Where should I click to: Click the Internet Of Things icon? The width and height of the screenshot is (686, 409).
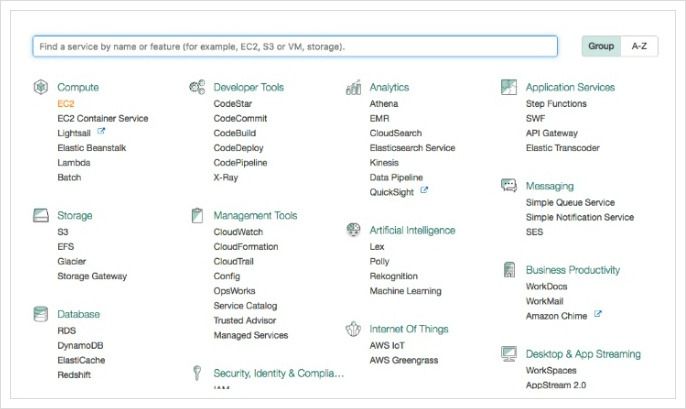pyautogui.click(x=354, y=329)
